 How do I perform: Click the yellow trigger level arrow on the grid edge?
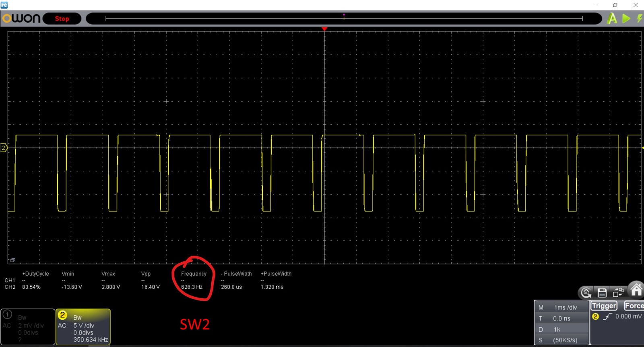tap(642, 148)
